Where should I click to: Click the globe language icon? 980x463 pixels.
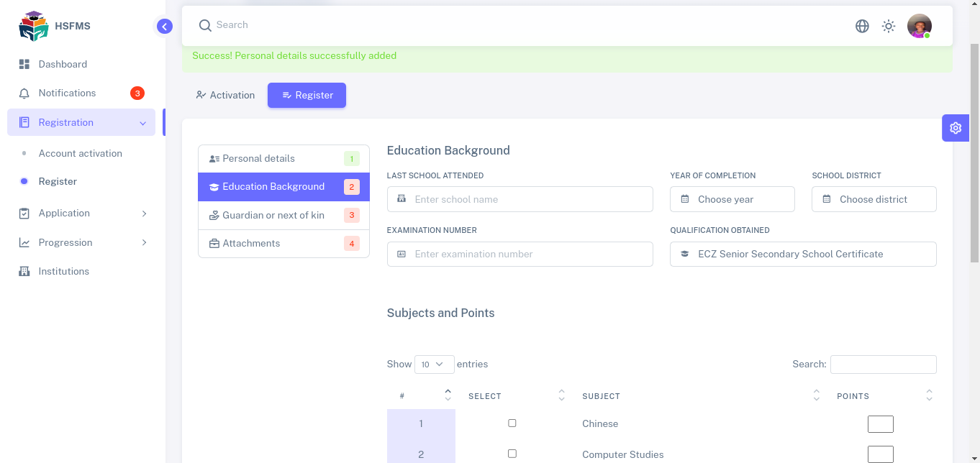862,26
